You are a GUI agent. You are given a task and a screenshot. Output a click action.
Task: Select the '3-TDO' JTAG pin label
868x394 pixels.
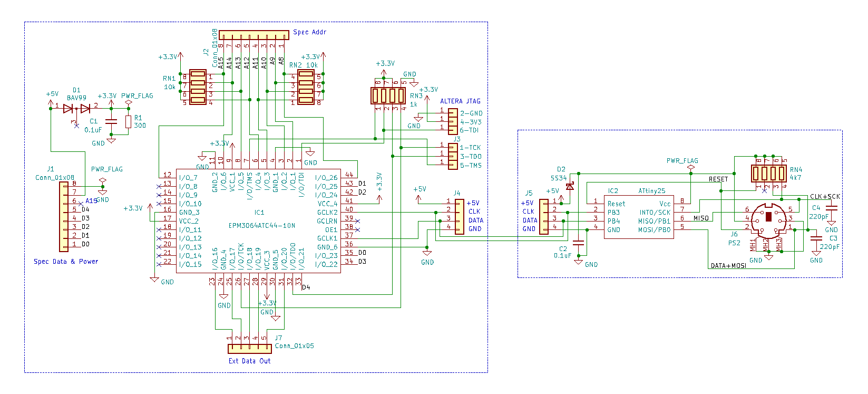pyautogui.click(x=471, y=157)
